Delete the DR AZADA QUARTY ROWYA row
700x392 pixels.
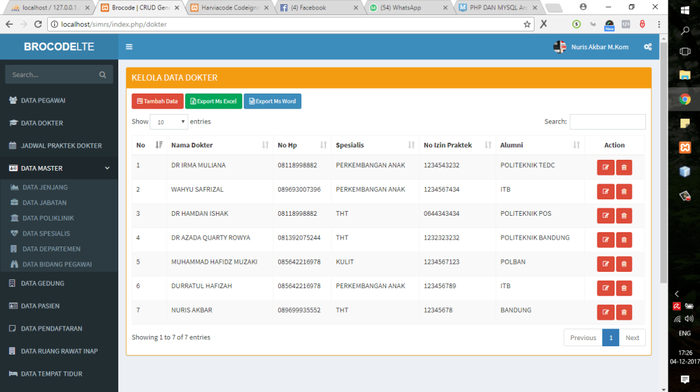[x=624, y=240]
